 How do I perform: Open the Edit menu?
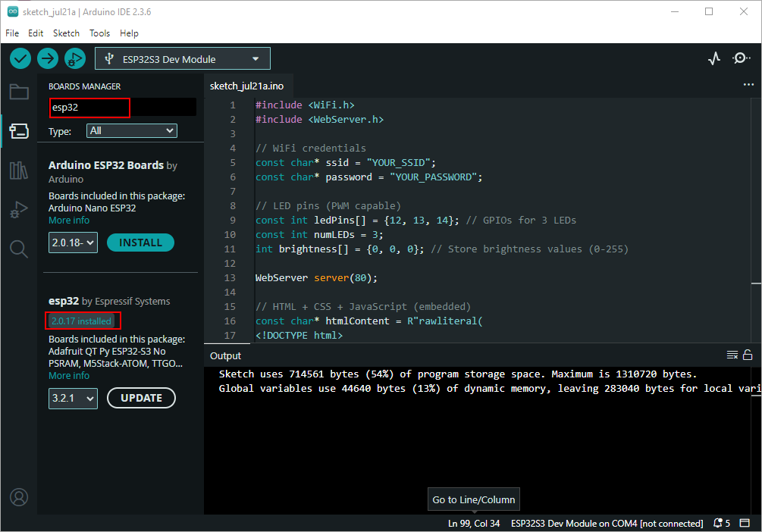tap(36, 33)
